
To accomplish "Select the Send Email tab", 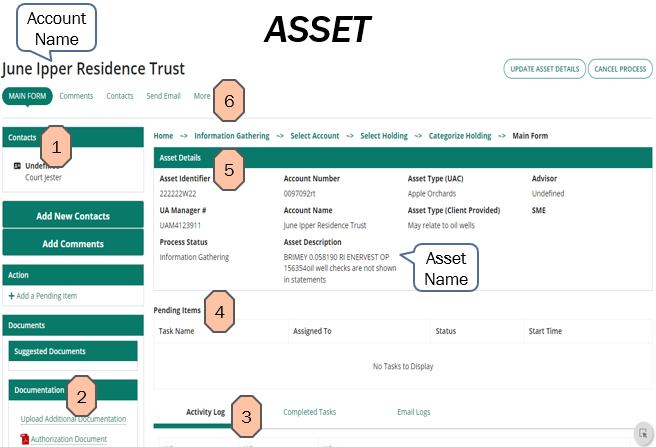I will point(163,96).
